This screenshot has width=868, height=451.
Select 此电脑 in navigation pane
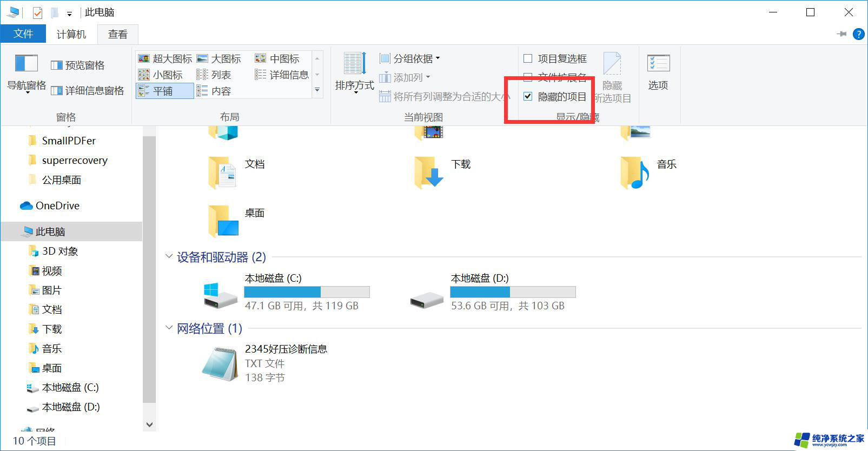click(x=50, y=231)
